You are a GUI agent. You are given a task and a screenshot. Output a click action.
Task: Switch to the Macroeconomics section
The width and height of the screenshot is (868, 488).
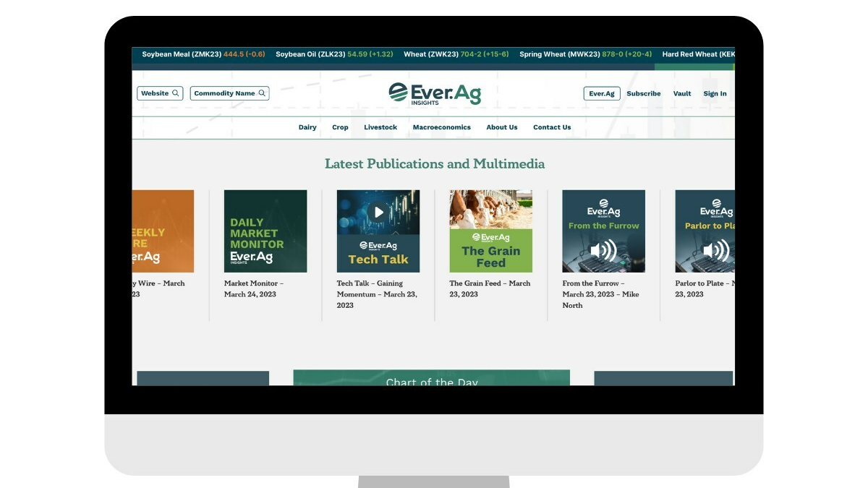point(442,127)
